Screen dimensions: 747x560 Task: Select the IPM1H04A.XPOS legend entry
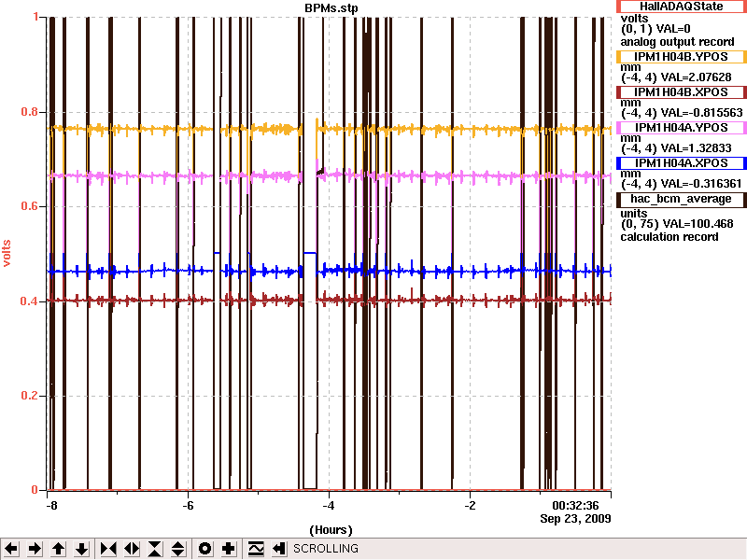tap(682, 162)
